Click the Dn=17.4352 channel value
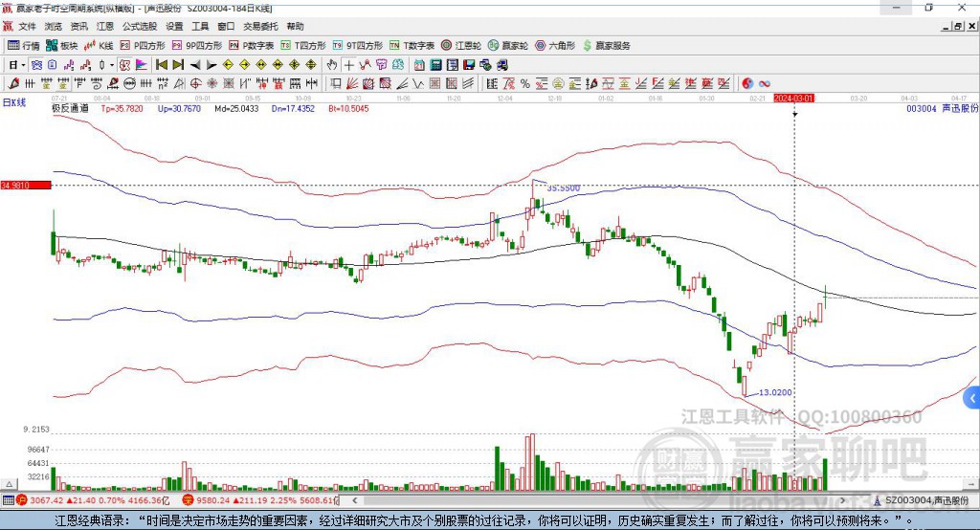This screenshot has width=980, height=530. pyautogui.click(x=293, y=108)
